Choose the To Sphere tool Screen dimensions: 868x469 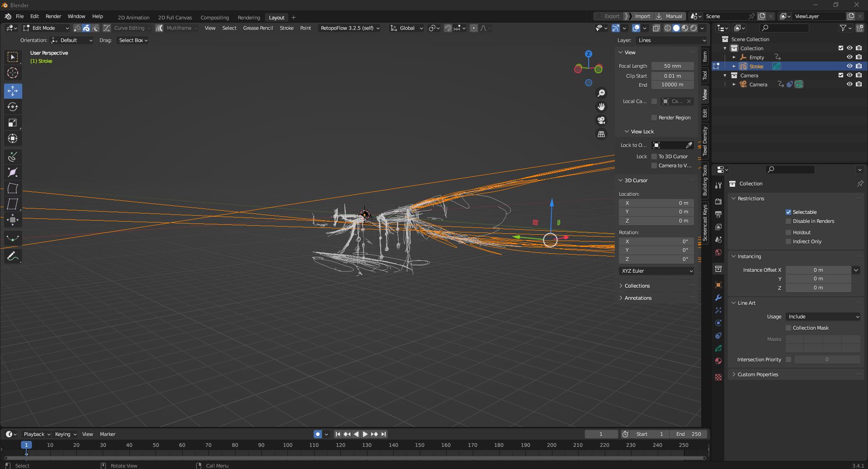[x=13, y=220]
